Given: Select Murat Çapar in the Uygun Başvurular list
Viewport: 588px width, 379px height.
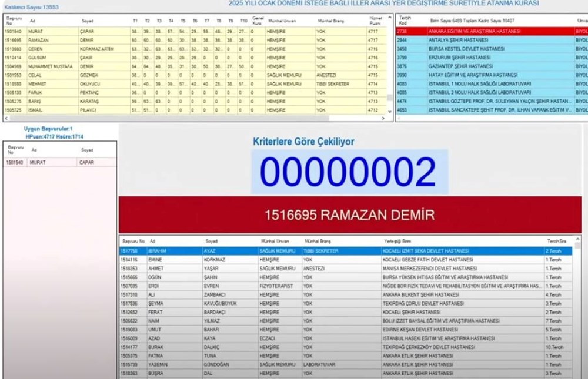Looking at the screenshot, I should [59, 162].
